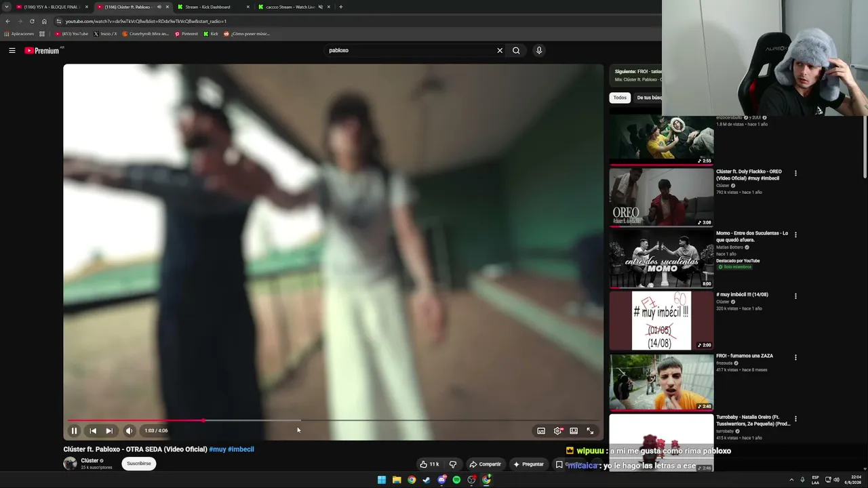Open a new browser tab
Screen dimensions: 868x488
pyautogui.click(x=340, y=7)
